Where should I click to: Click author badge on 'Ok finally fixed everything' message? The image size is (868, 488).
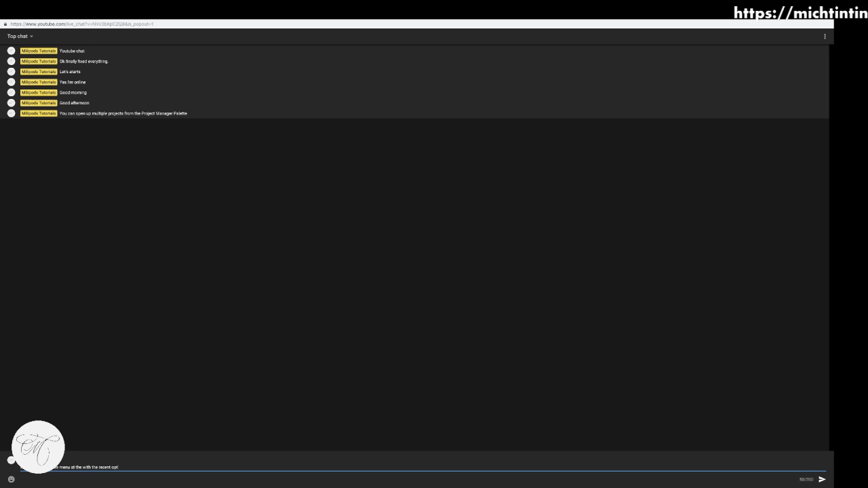tap(39, 61)
